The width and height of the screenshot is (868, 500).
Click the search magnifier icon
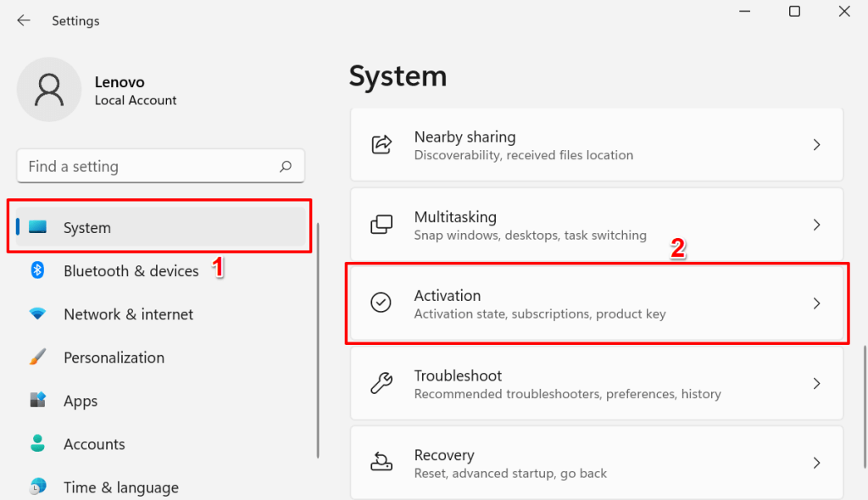point(287,167)
